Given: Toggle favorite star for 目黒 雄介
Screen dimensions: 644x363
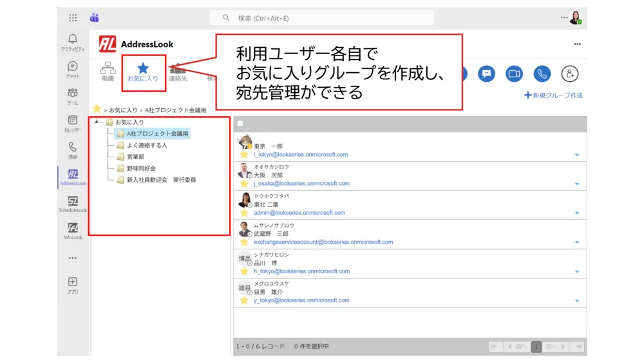Looking at the screenshot, I should tap(244, 300).
